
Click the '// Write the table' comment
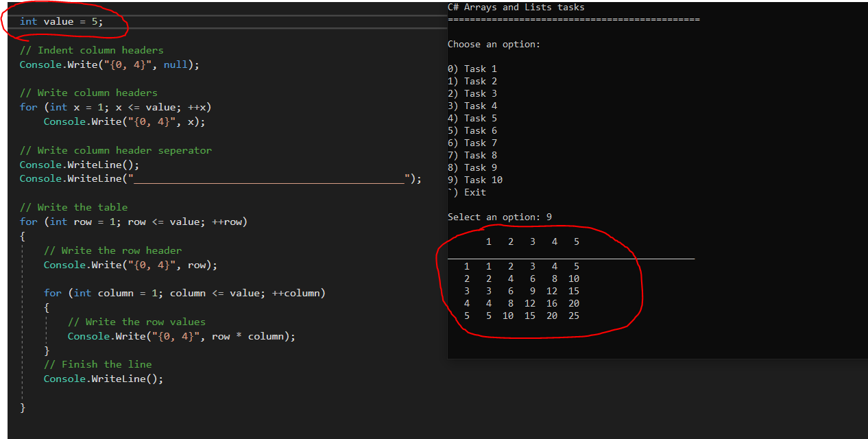[x=73, y=206]
